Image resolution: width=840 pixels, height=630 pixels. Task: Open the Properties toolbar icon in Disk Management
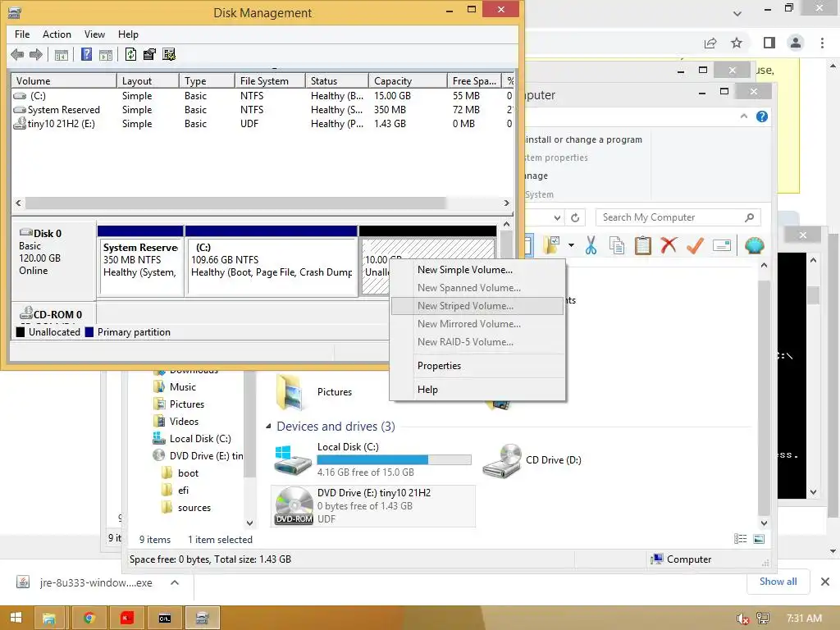(x=149, y=54)
